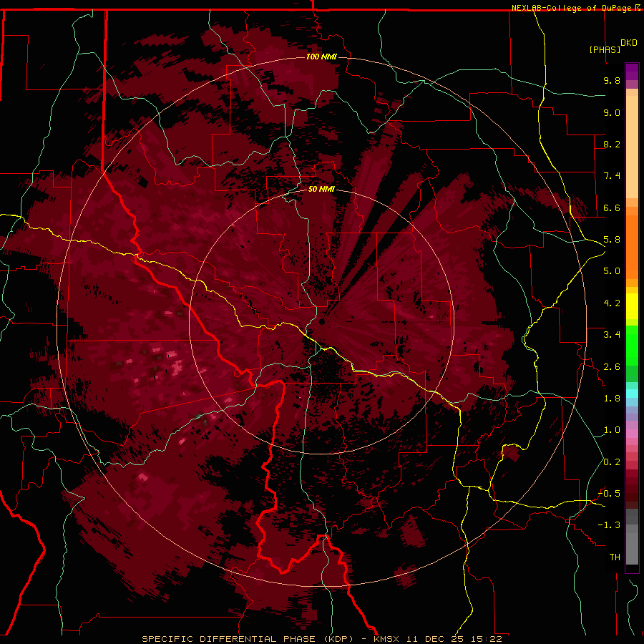Click the 11 DEC 25 date text
This screenshot has width=644, height=644.
point(436,639)
